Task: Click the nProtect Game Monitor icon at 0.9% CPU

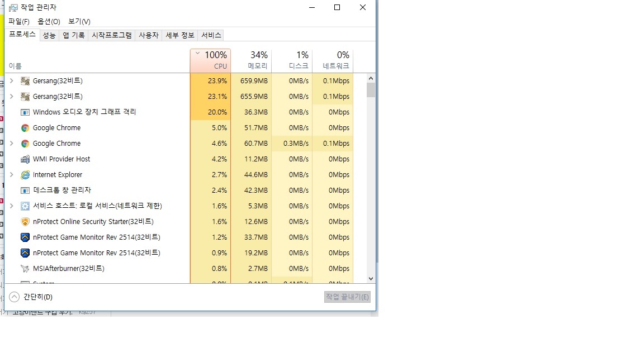Action: (x=25, y=253)
